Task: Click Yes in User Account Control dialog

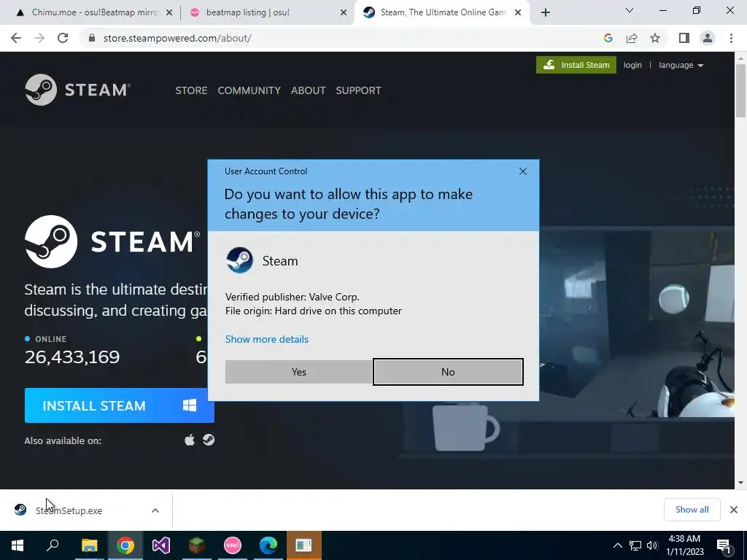Action: [298, 372]
